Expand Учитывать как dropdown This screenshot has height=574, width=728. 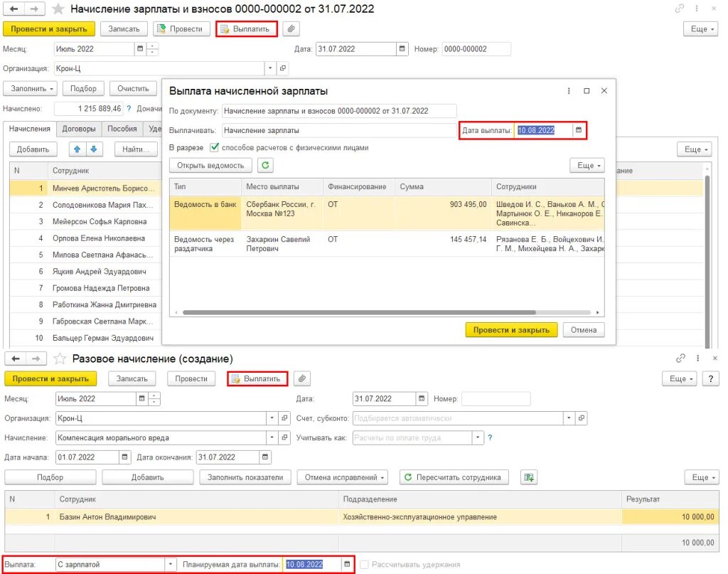click(x=478, y=437)
